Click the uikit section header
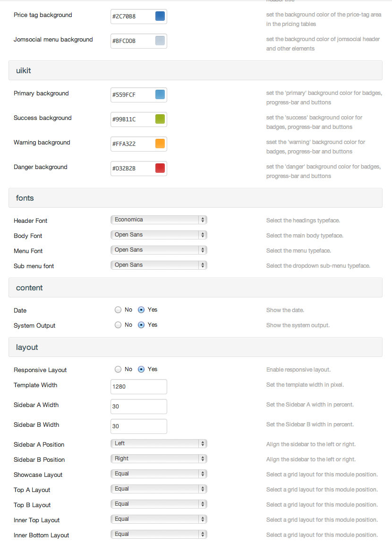Image resolution: width=392 pixels, height=543 pixels. (x=196, y=70)
